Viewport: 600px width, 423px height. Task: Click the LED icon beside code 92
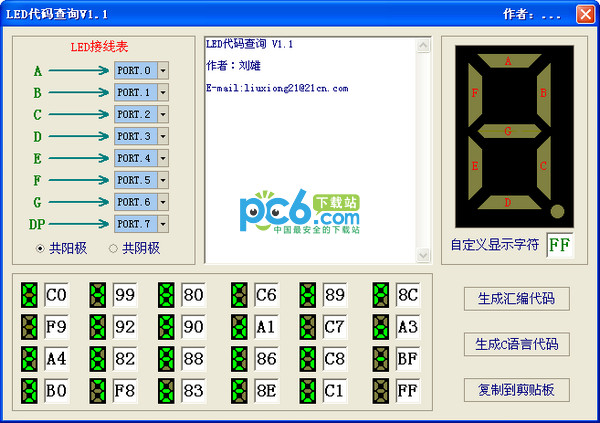coord(98,327)
